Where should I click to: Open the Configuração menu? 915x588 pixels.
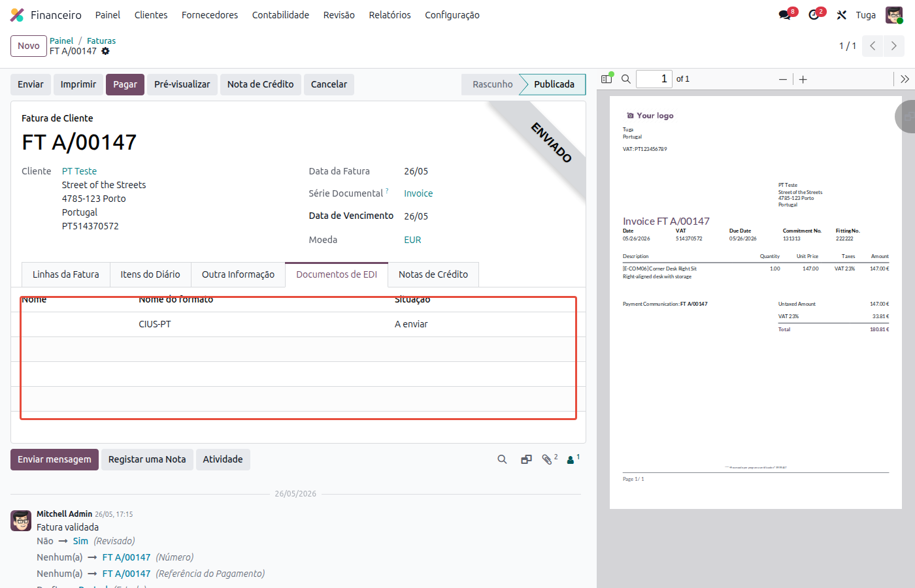[452, 15]
